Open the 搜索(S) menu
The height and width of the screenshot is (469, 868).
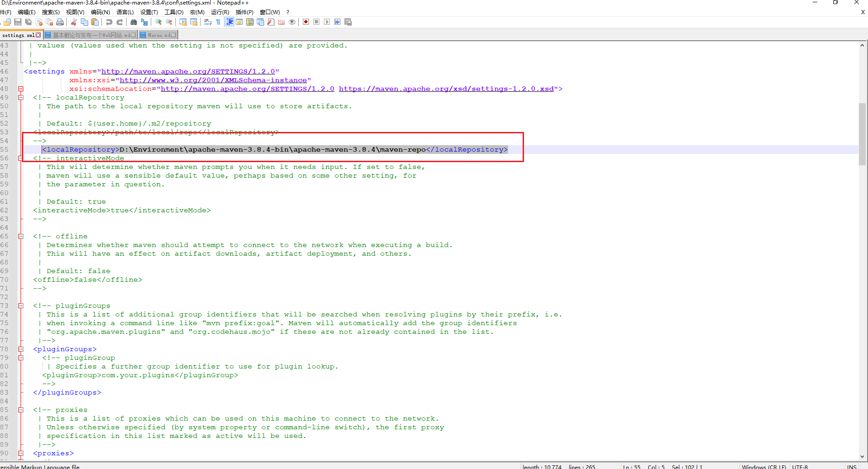point(51,12)
